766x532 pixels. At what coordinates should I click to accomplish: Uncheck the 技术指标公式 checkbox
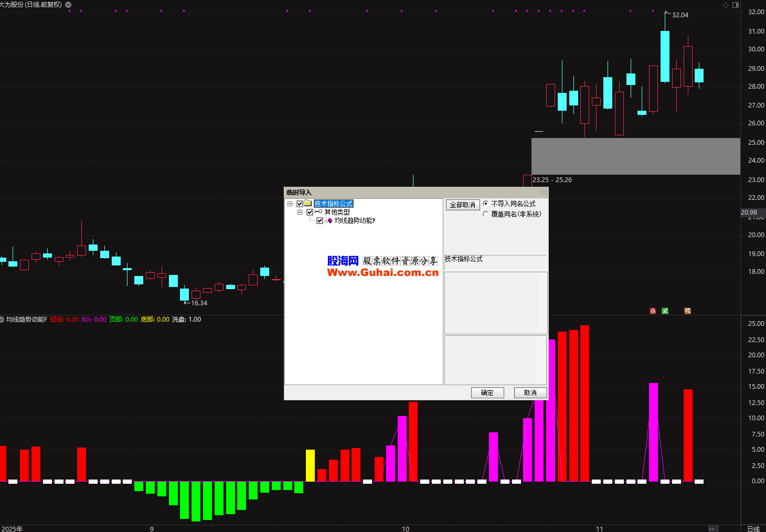pos(300,204)
